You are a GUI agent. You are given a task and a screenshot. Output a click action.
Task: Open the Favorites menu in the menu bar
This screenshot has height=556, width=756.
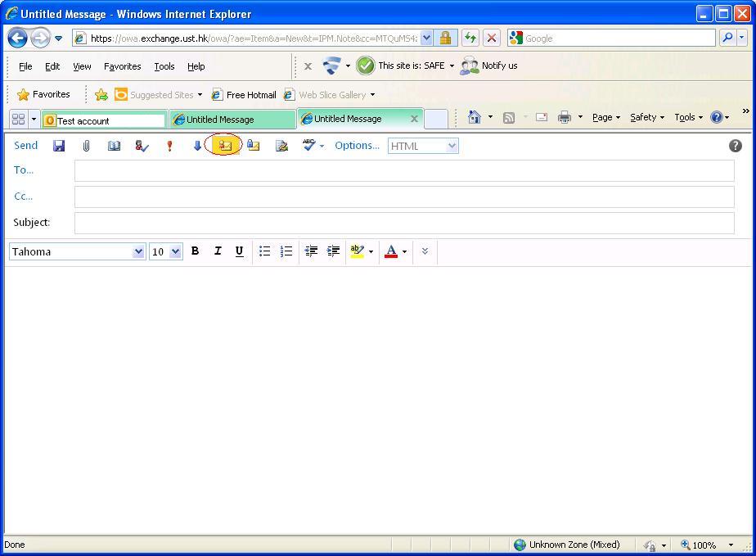[122, 66]
